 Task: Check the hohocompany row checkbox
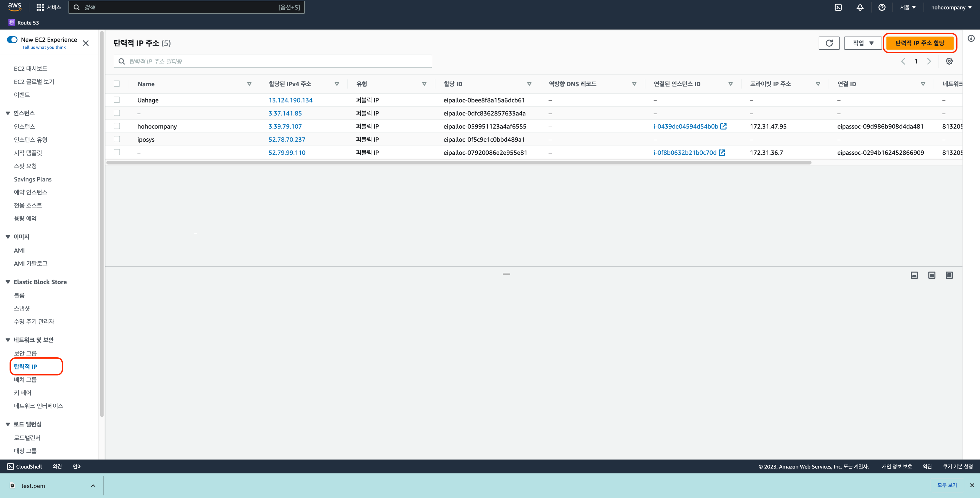coord(117,126)
